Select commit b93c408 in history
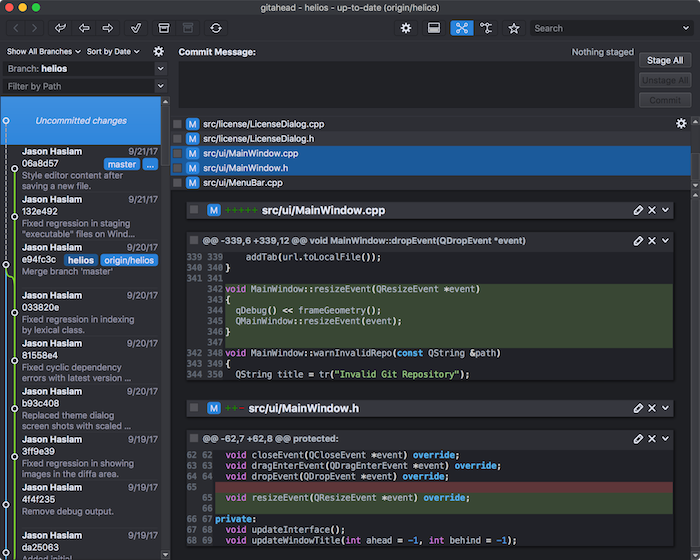Viewport: 700px width, 560px height. (81, 409)
